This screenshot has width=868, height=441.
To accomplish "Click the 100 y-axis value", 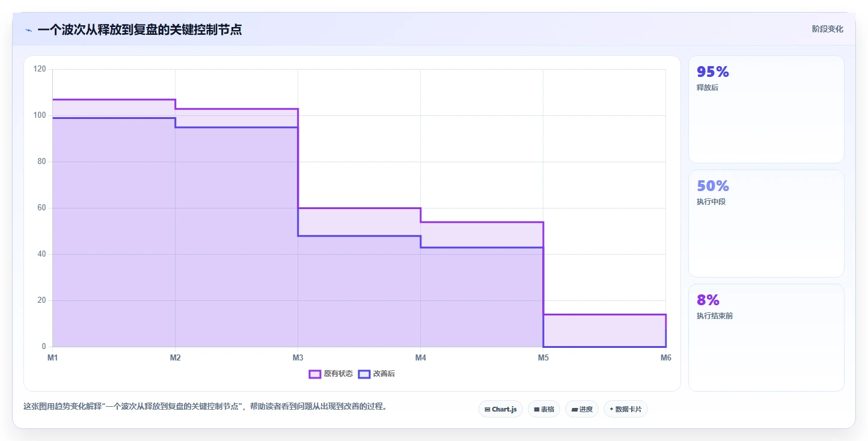I will coord(40,115).
